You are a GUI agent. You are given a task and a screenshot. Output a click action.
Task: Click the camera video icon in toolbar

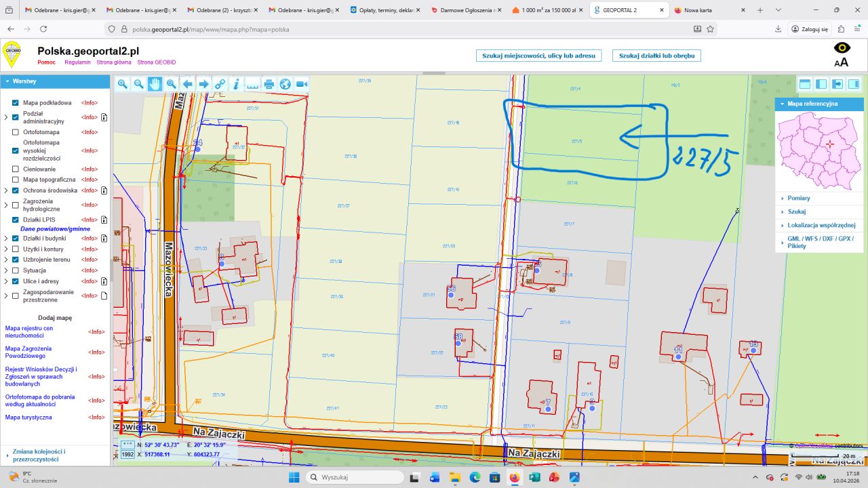302,84
